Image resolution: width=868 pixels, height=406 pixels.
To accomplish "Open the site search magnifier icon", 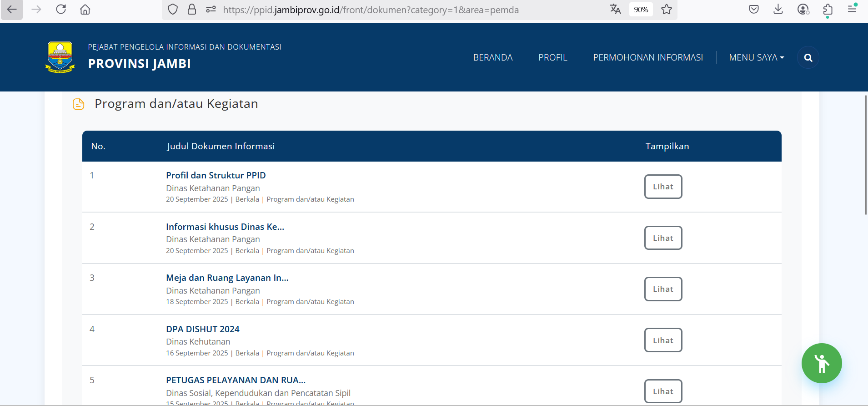I will pos(808,58).
